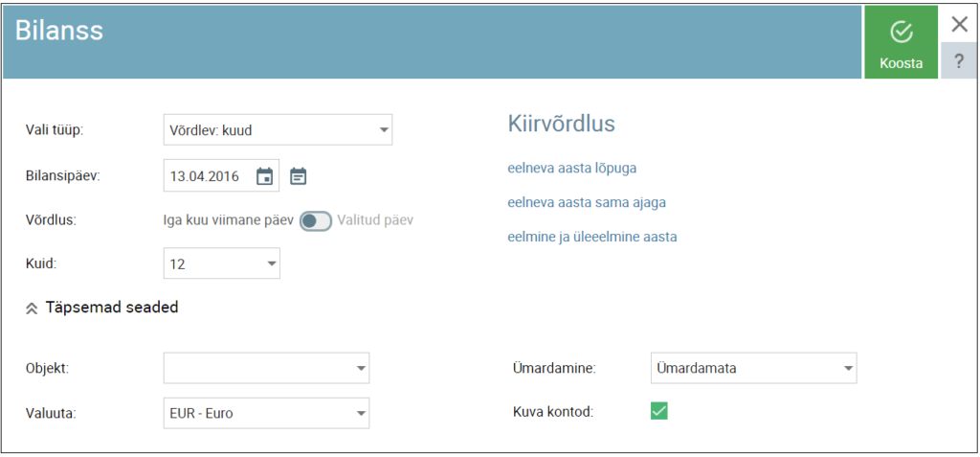Expand the Ümardamine rounding dropdown

point(753,367)
